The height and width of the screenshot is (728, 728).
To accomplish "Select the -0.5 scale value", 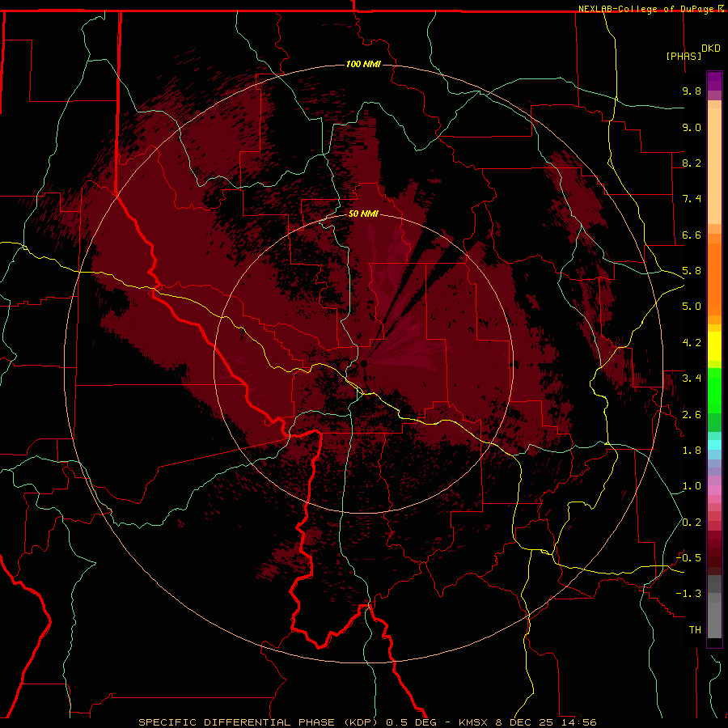I will tap(688, 558).
